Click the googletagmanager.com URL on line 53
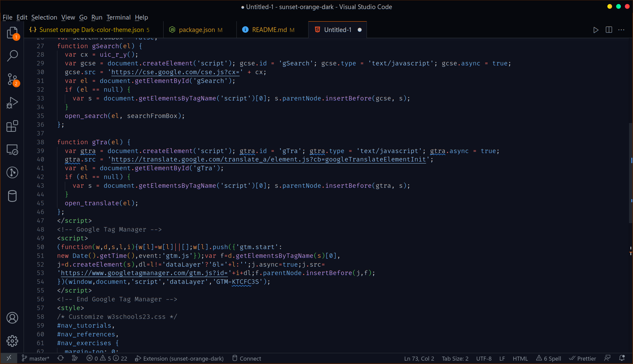 [144, 273]
